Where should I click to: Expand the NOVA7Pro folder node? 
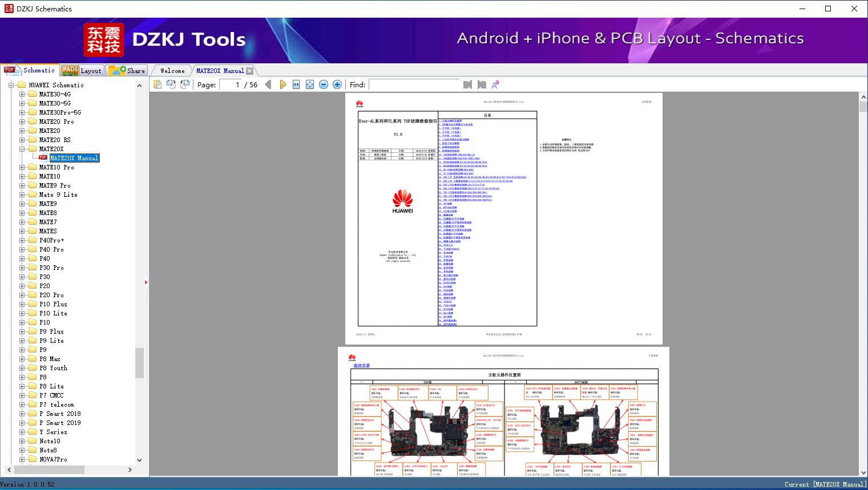coord(22,459)
